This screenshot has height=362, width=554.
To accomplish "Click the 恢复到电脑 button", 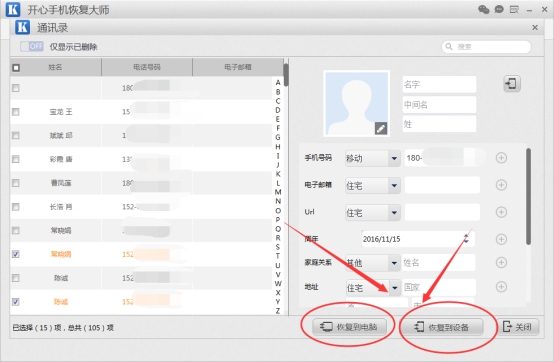I will pyautogui.click(x=349, y=327).
